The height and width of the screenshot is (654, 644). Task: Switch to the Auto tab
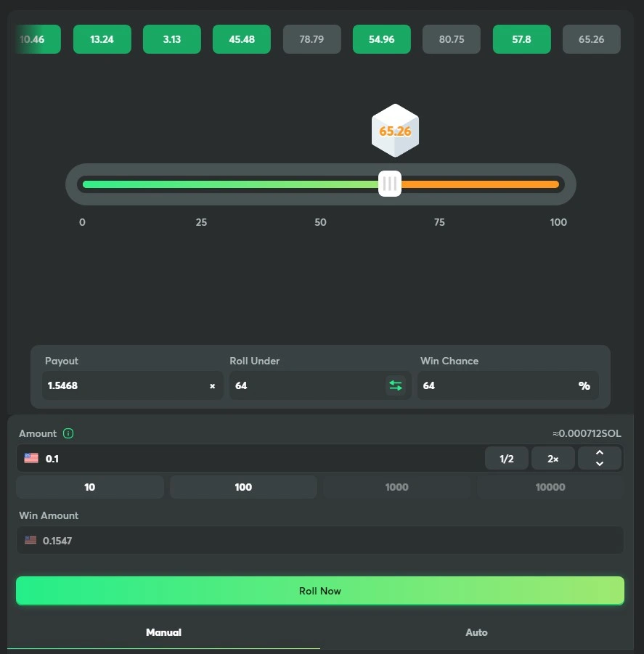476,632
